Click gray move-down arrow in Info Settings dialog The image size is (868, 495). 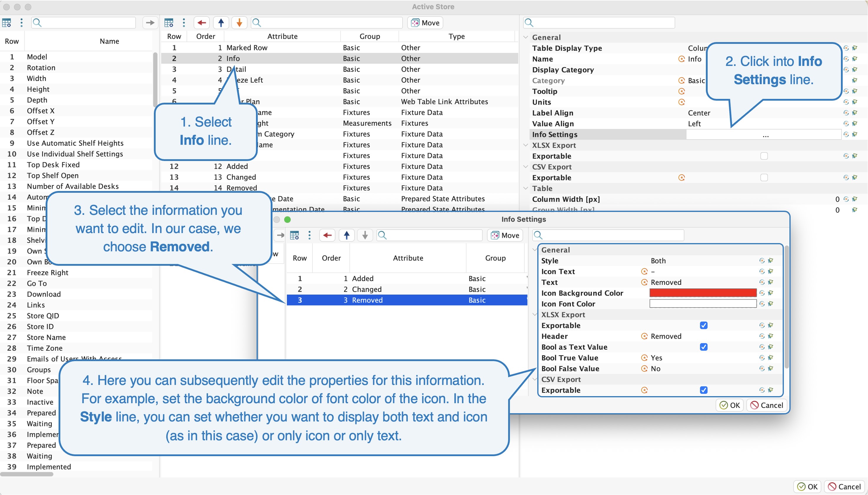[x=365, y=235]
